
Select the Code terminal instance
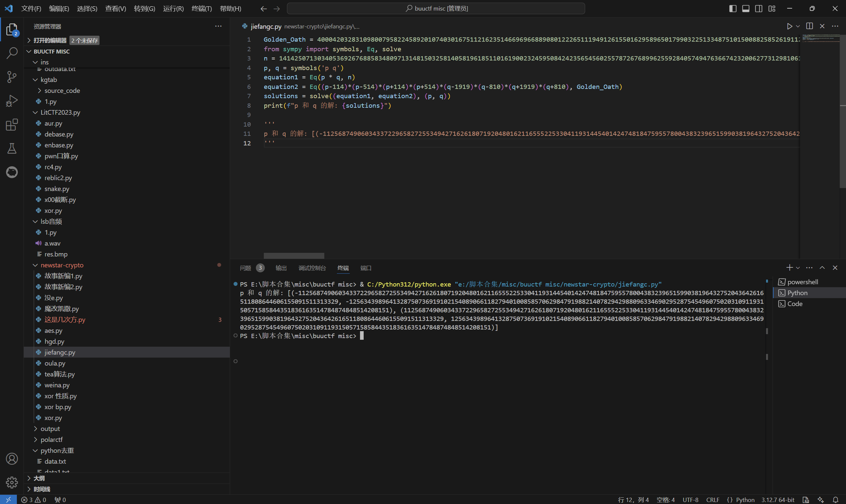(x=809, y=304)
